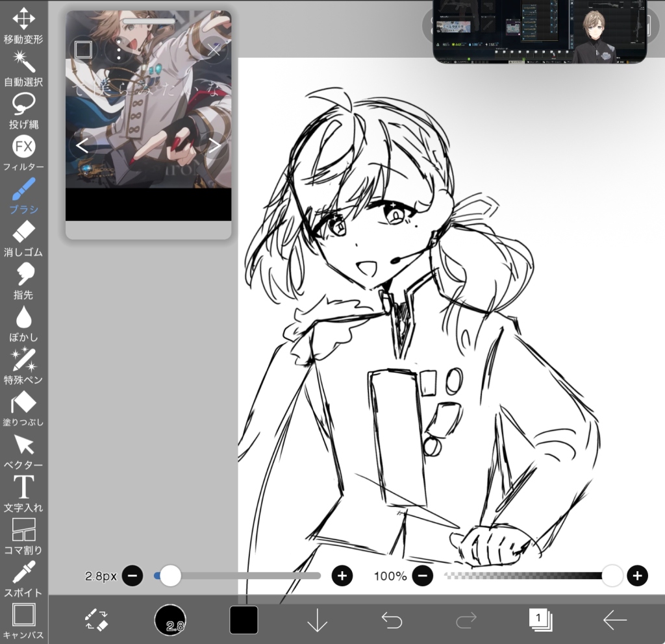
Task: Go to next reference image
Action: tap(214, 146)
